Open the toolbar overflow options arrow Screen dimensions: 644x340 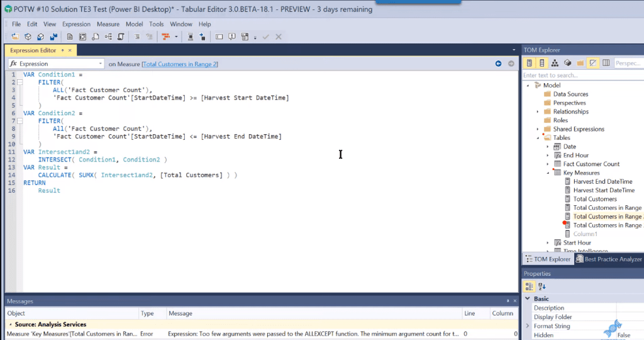[255, 37]
